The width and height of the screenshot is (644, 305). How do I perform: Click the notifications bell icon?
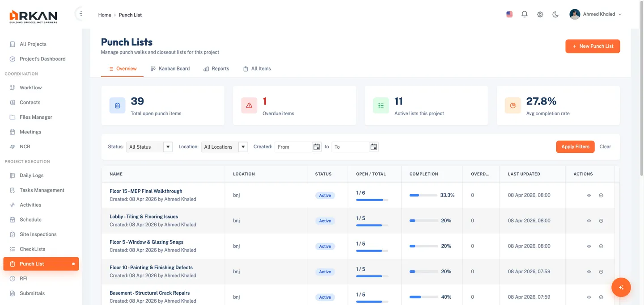(525, 14)
